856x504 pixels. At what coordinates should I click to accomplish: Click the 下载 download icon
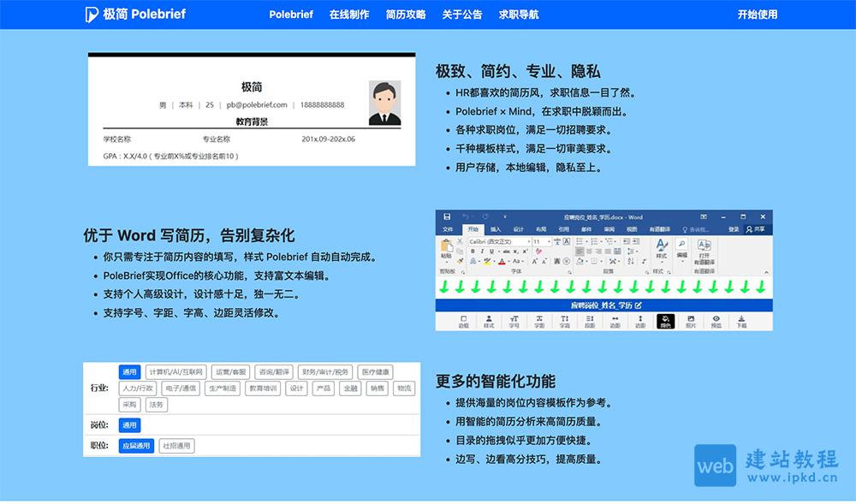pos(742,321)
